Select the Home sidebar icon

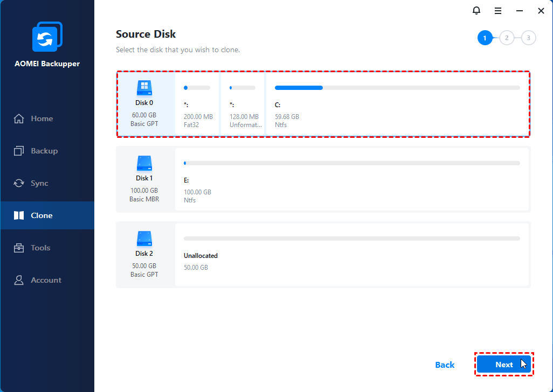pos(20,118)
